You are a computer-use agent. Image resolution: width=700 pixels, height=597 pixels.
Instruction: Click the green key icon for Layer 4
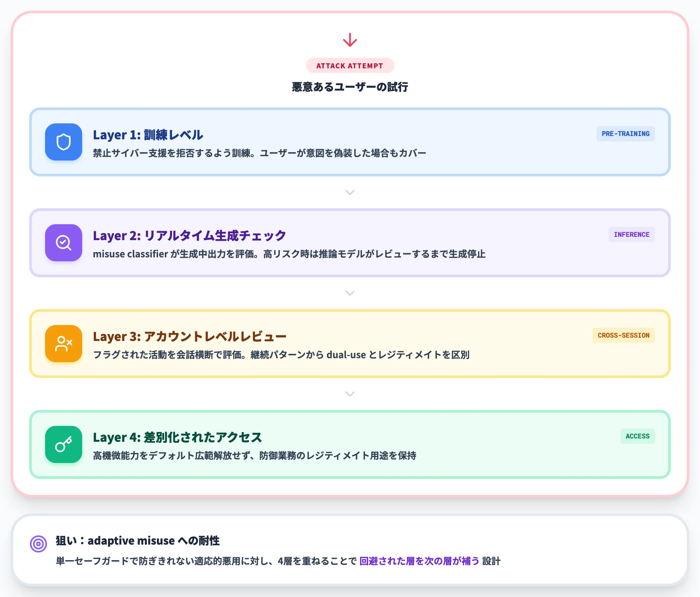pyautogui.click(x=64, y=444)
